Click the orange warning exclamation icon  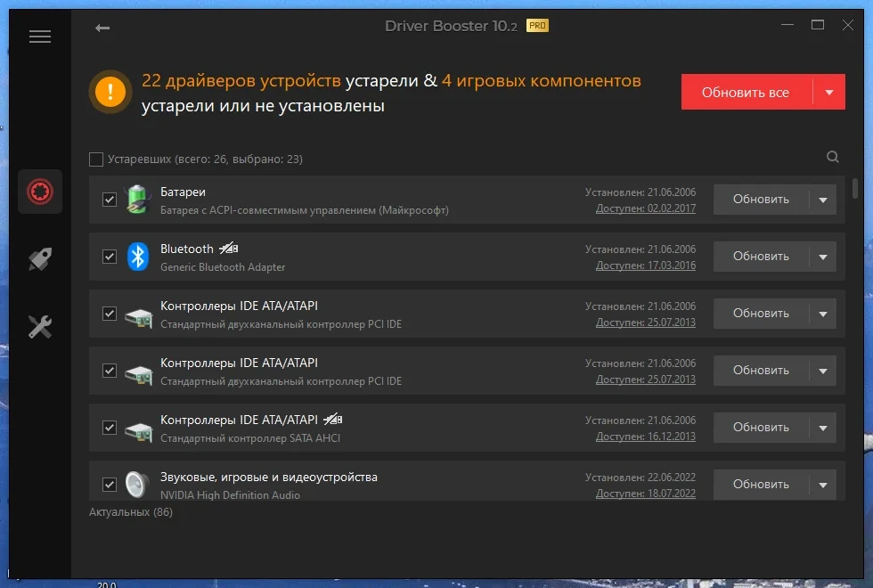[x=110, y=91]
